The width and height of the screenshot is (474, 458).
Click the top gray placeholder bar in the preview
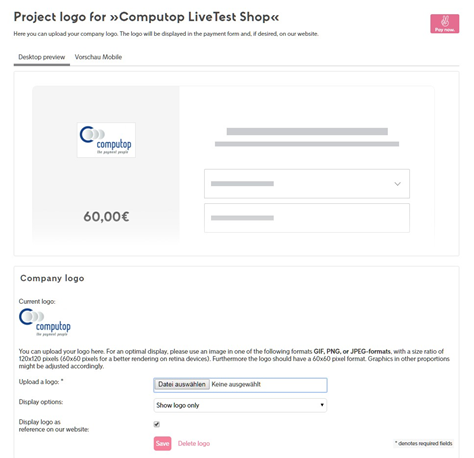pyautogui.click(x=307, y=131)
